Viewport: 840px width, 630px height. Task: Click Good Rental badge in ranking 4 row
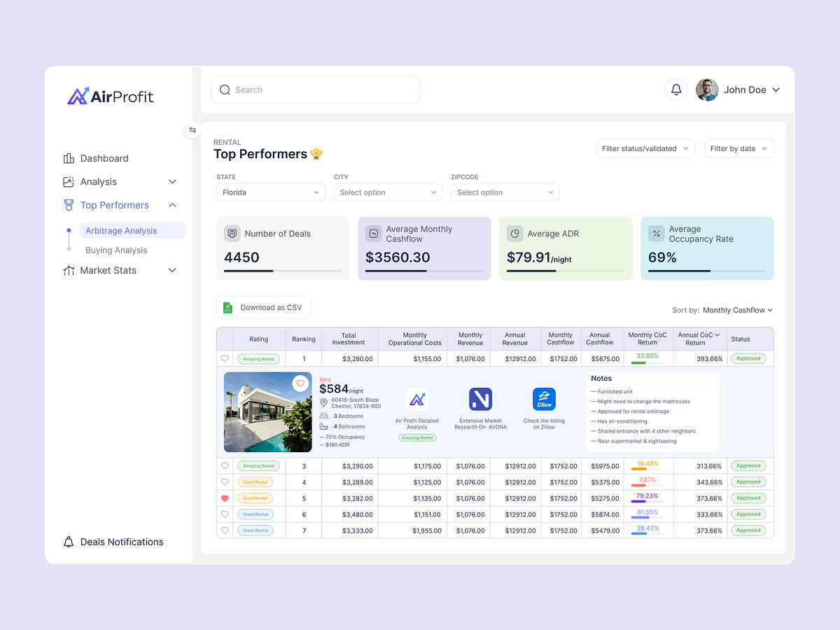(x=255, y=482)
